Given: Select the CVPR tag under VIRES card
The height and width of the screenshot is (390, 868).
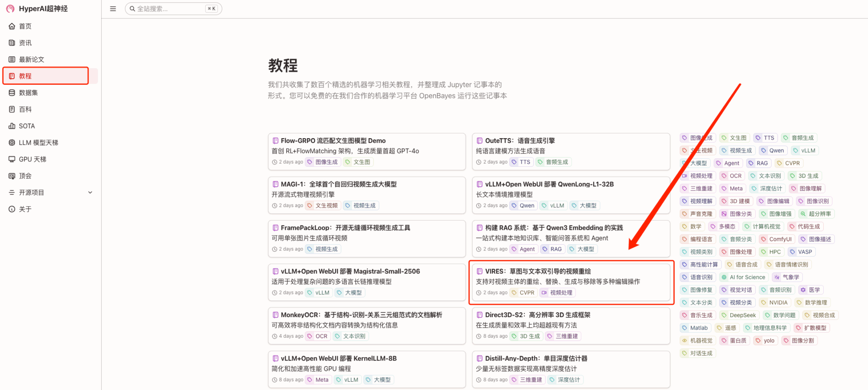Looking at the screenshot, I should (523, 293).
